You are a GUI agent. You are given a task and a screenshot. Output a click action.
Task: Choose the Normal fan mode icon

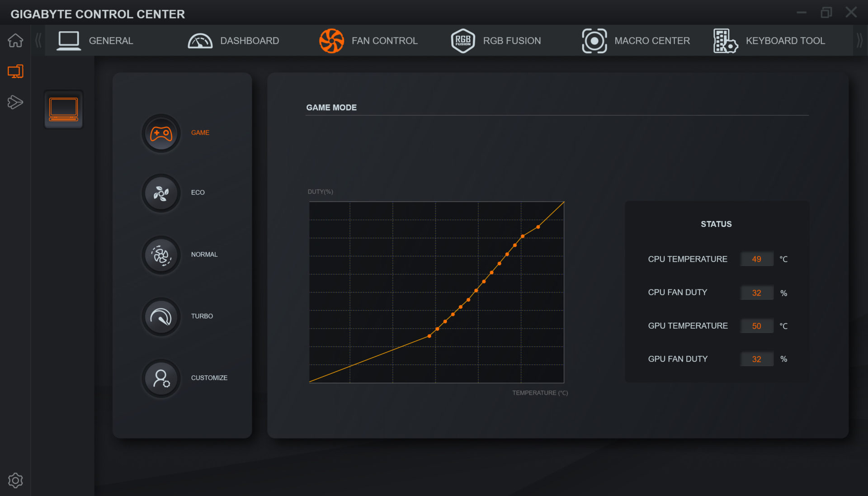pos(161,255)
